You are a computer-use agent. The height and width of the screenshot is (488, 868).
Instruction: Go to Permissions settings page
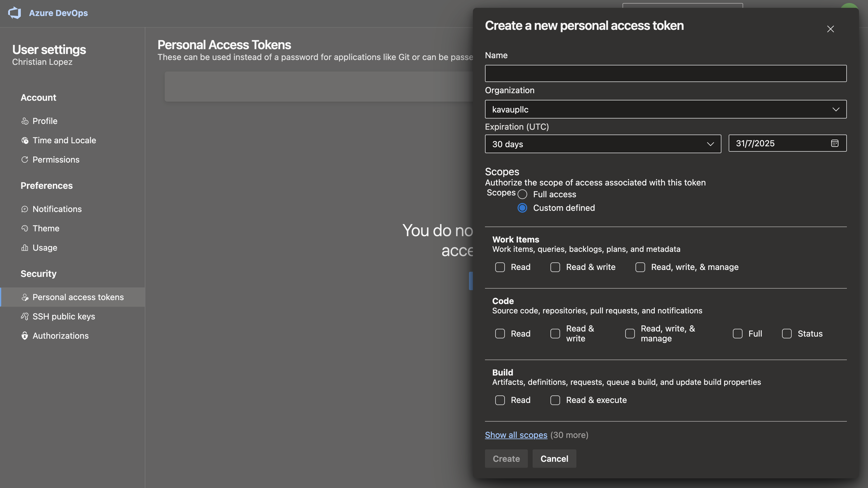pos(55,160)
